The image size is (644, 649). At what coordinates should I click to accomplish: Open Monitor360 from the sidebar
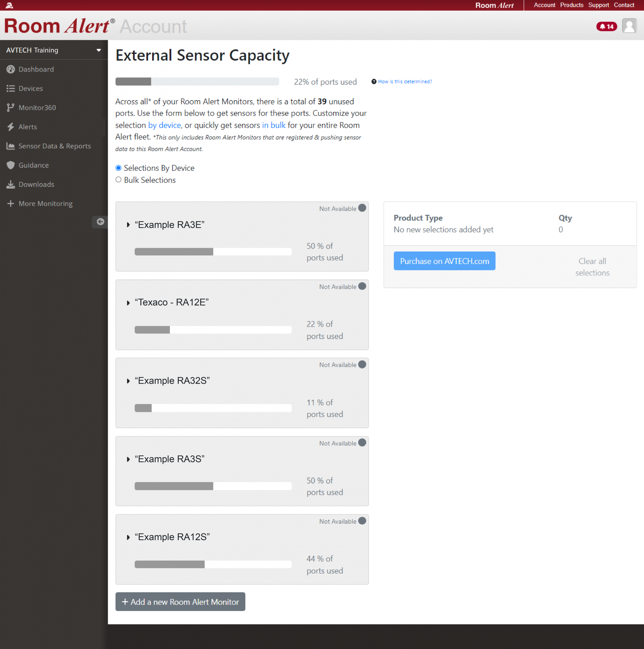click(x=37, y=107)
